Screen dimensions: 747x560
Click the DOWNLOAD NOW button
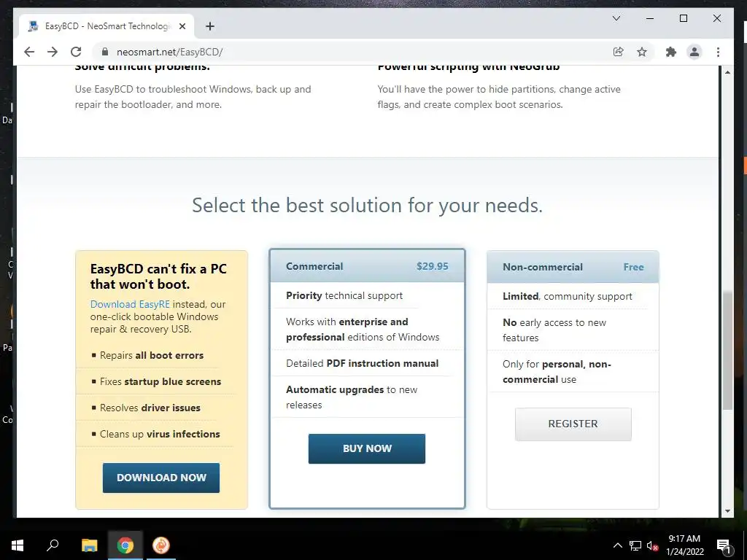161,478
